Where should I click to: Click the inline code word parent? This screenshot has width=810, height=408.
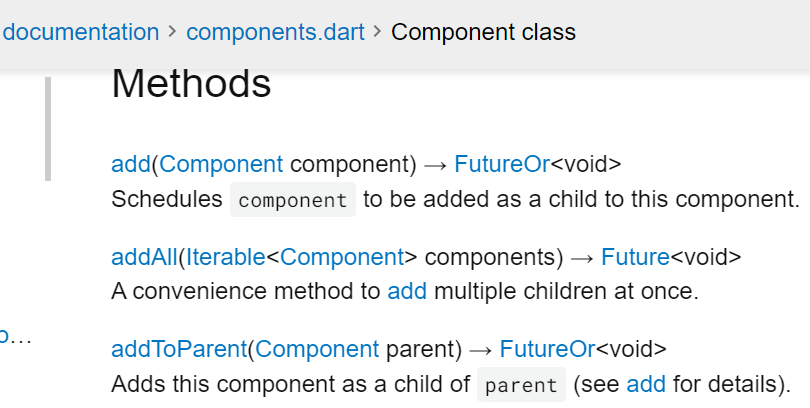(521, 385)
